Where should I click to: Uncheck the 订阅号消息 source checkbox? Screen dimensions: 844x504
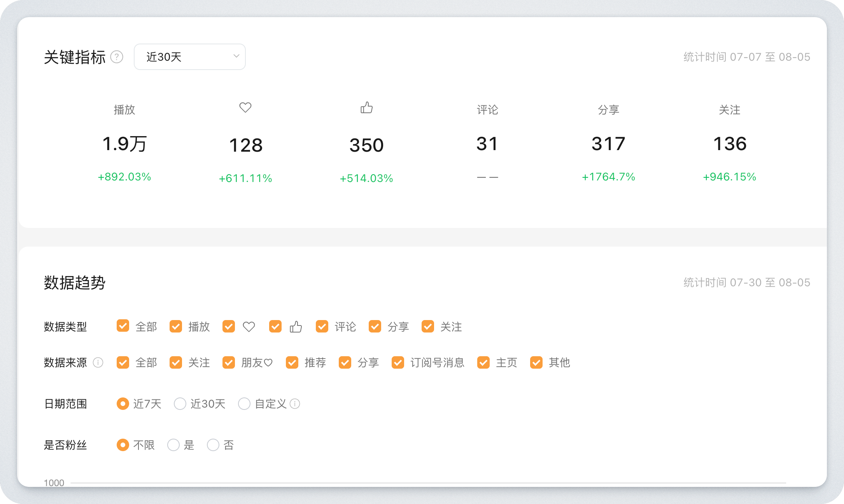398,362
